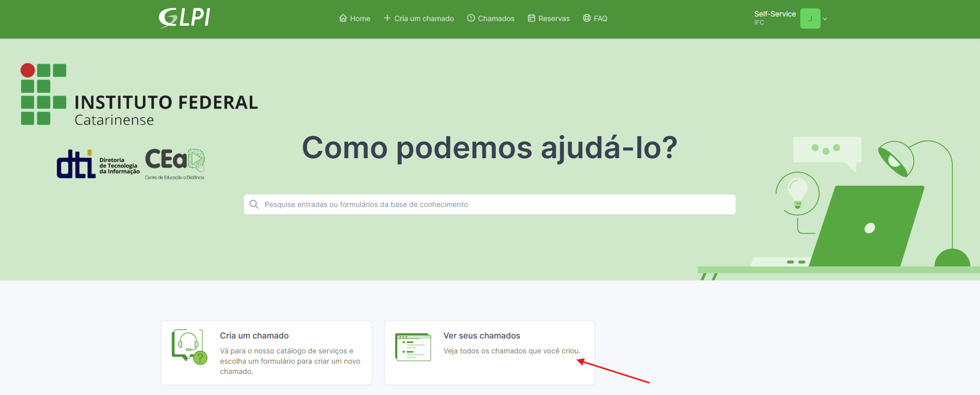This screenshot has width=980, height=395.
Task: Click the magnifier icon in search bar
Action: tap(254, 204)
